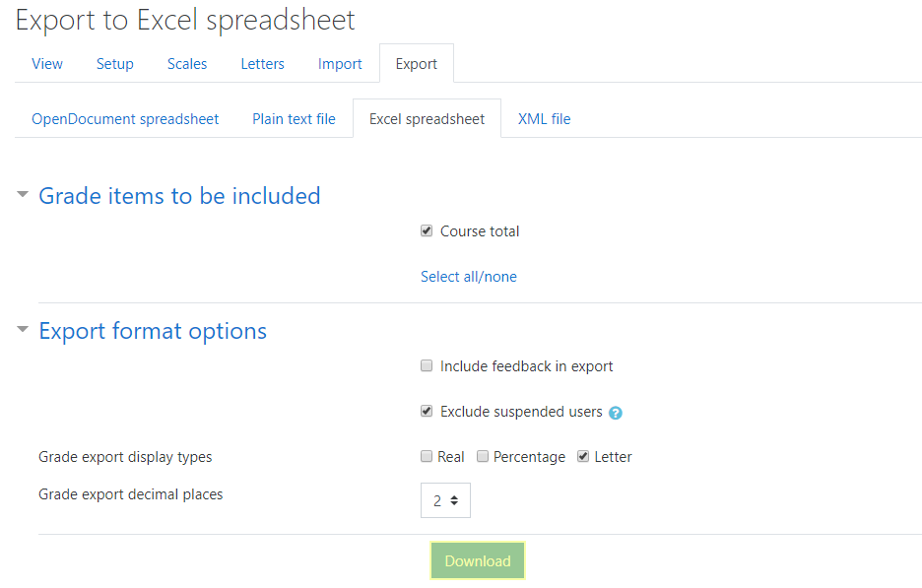Enable the Real grade display type

tap(427, 456)
